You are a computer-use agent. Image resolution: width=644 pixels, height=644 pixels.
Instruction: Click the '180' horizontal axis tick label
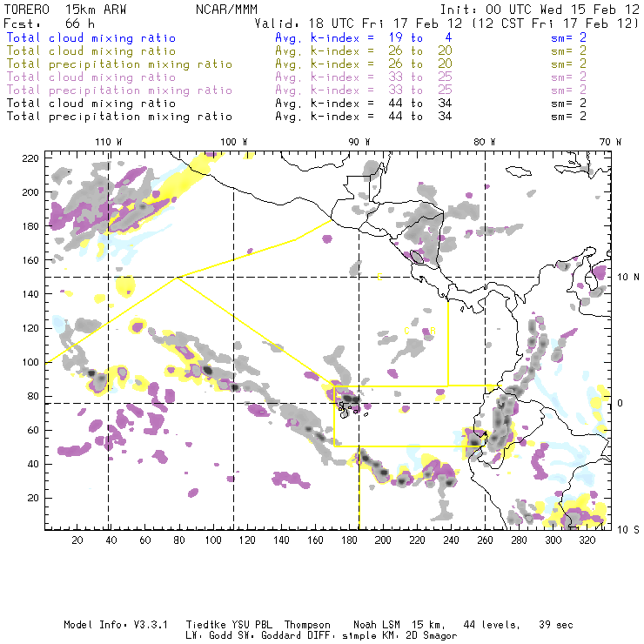[349, 540]
